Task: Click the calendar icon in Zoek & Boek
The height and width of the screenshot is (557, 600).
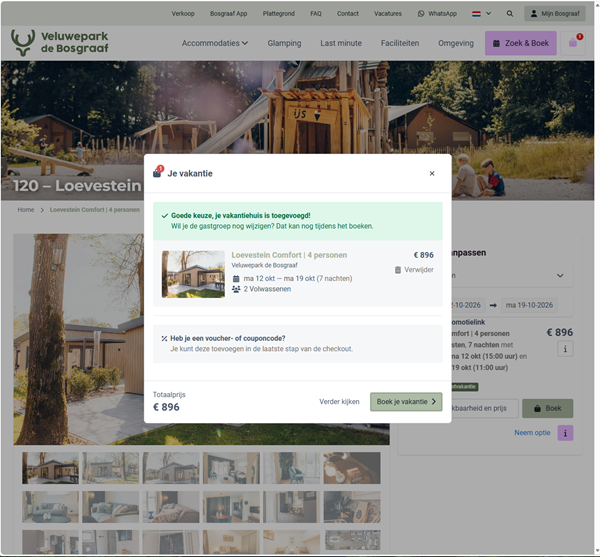Action: coord(496,43)
